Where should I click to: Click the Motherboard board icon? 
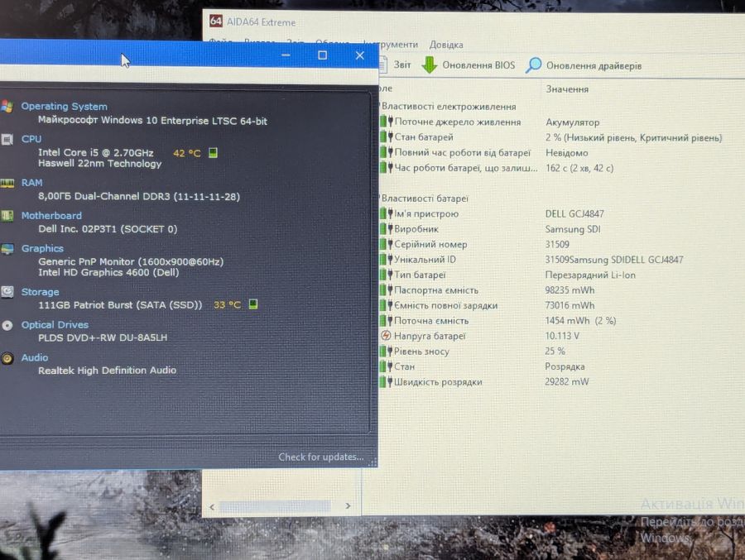pos(7,216)
